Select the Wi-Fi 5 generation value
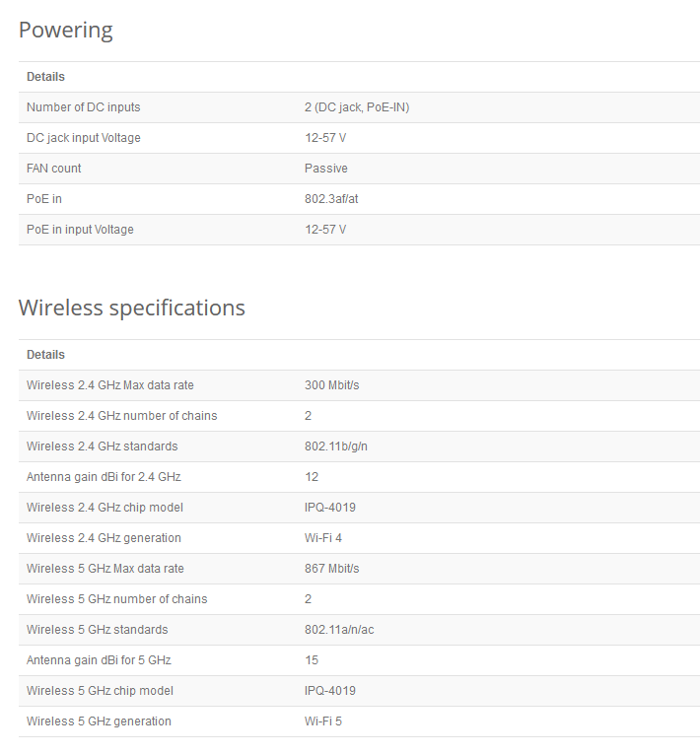Image resolution: width=700 pixels, height=755 pixels. [323, 721]
